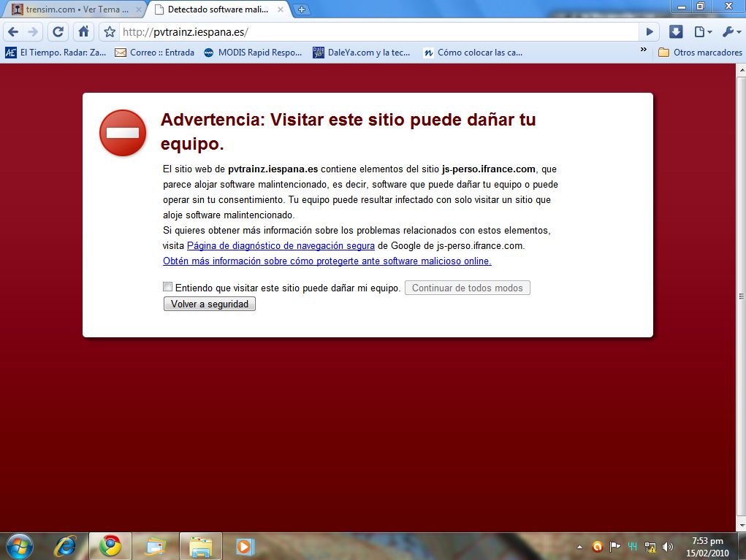Open the page control menu dropdown
Image resolution: width=746 pixels, height=560 pixels.
702,32
